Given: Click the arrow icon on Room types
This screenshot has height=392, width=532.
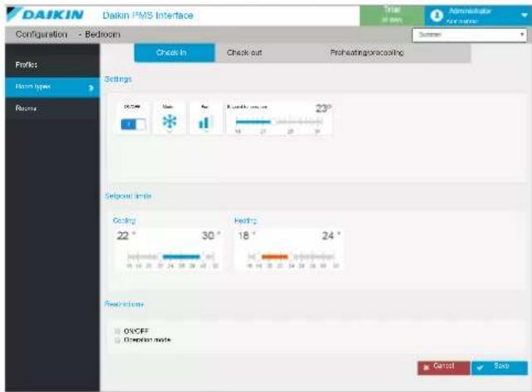Looking at the screenshot, I should (90, 88).
